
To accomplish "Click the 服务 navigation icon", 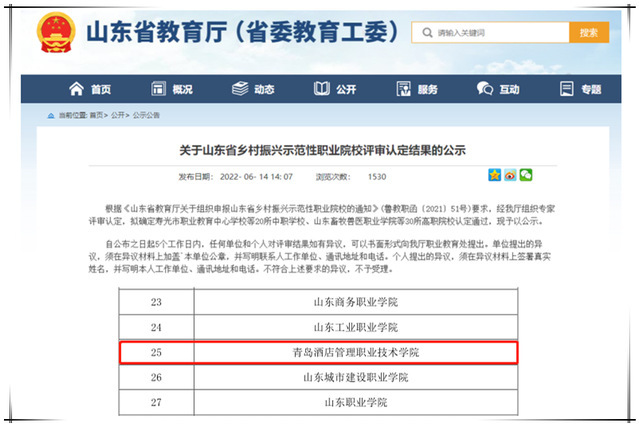I will point(403,89).
